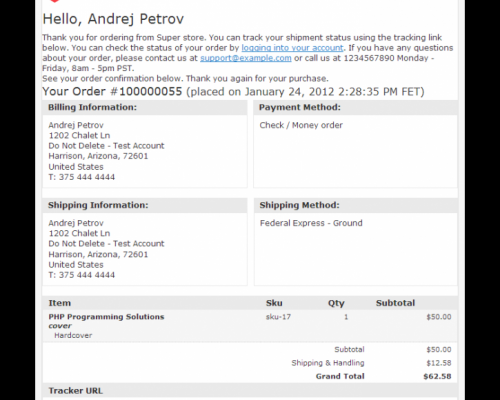Viewport: 500px width, 400px height.
Task: Select the 'Federal Express - Ground' text
Action: (x=311, y=223)
